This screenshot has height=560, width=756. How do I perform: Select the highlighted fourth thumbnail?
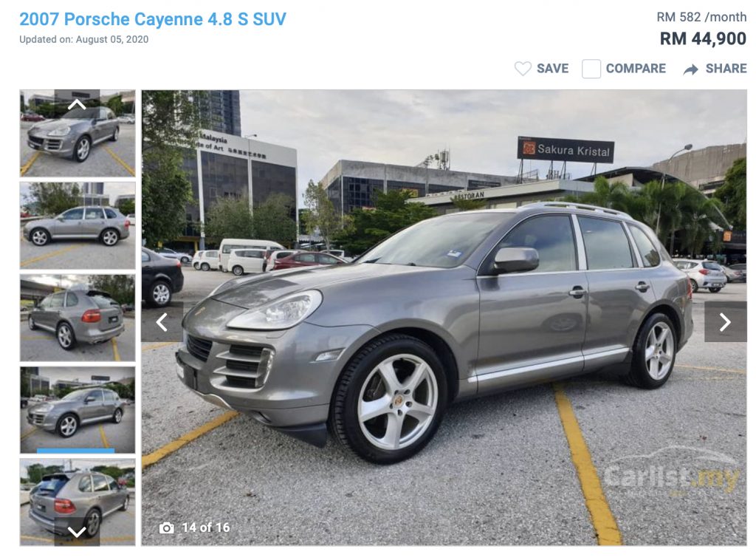click(78, 410)
